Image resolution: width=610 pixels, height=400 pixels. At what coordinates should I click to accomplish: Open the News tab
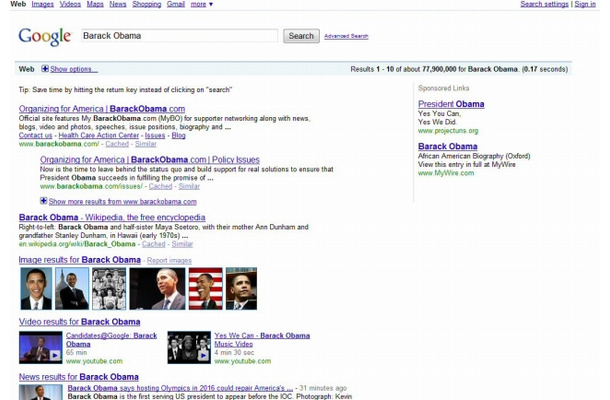(117, 4)
